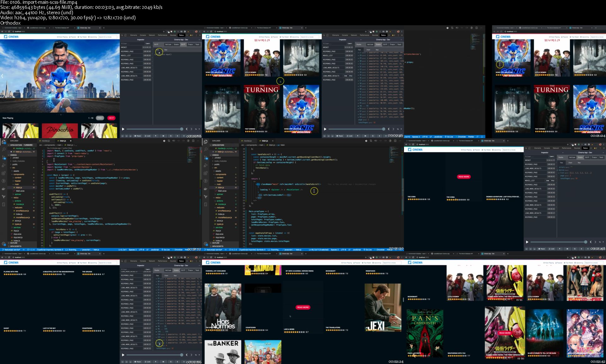Click NEXT button in 00:00:18 frame

[x=111, y=118]
